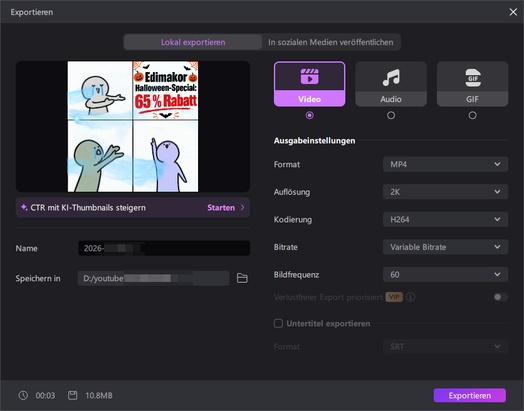Open the Bitrate dropdown showing Variable Bitrate
The image size is (524, 411).
coord(445,247)
